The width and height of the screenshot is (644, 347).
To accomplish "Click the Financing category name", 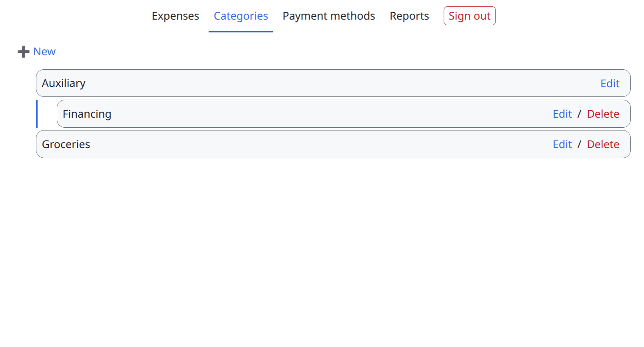I will tap(87, 114).
